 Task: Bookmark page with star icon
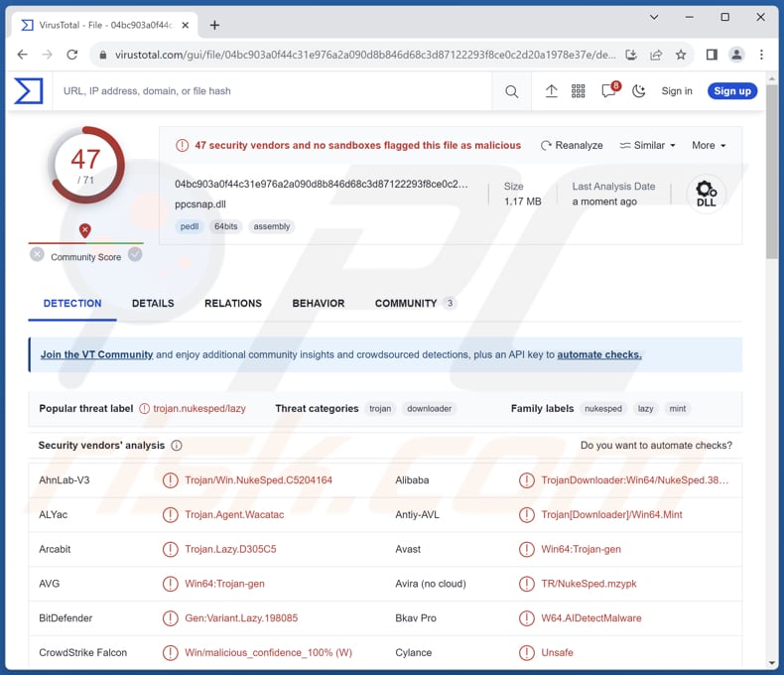tap(681, 55)
